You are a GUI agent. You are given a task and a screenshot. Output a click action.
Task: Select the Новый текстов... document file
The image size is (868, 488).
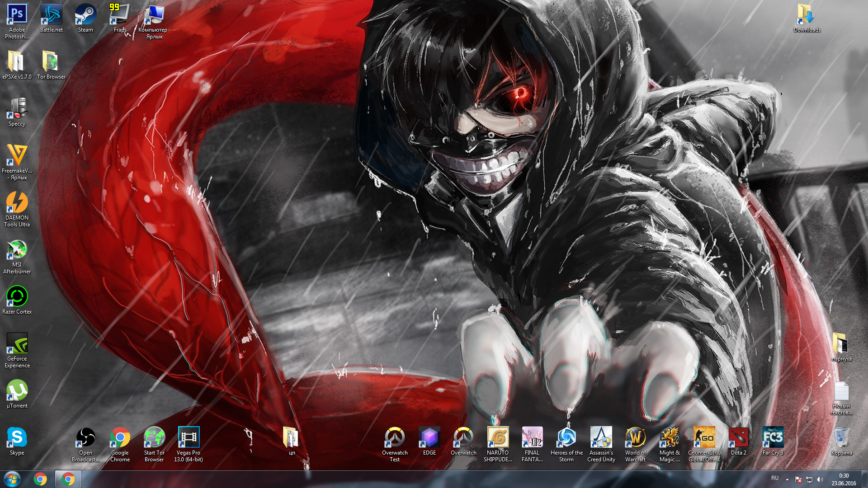coord(841,398)
